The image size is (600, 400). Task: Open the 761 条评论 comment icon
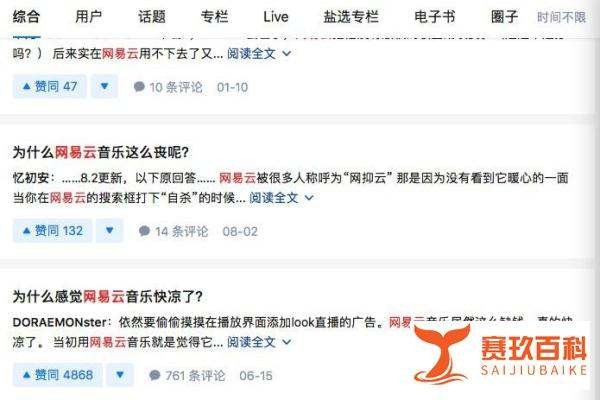coord(155,376)
